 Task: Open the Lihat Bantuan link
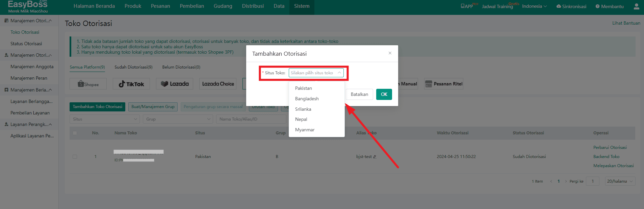[626, 23]
